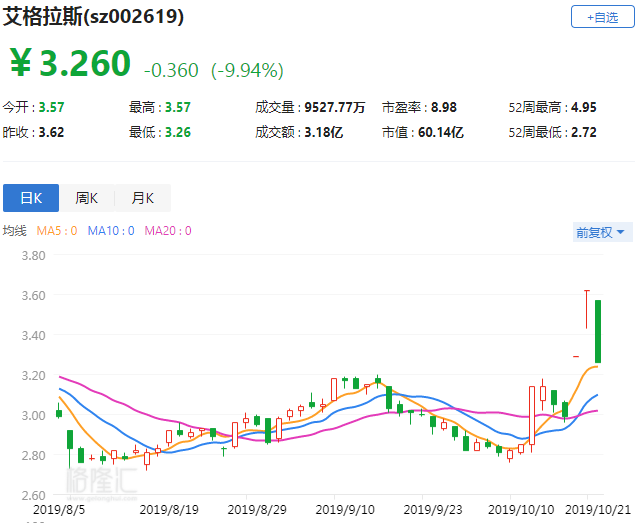Click the 市值 value 60.14亿
Viewport: 639px width, 523px height.
(x=441, y=132)
